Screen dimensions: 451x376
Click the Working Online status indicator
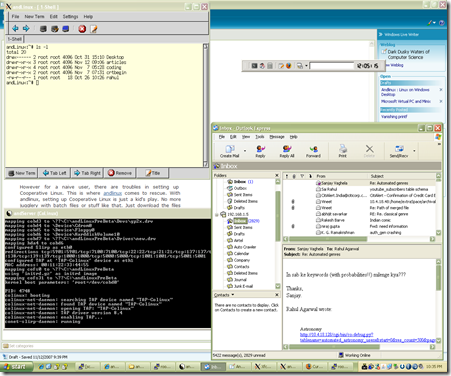click(x=354, y=355)
